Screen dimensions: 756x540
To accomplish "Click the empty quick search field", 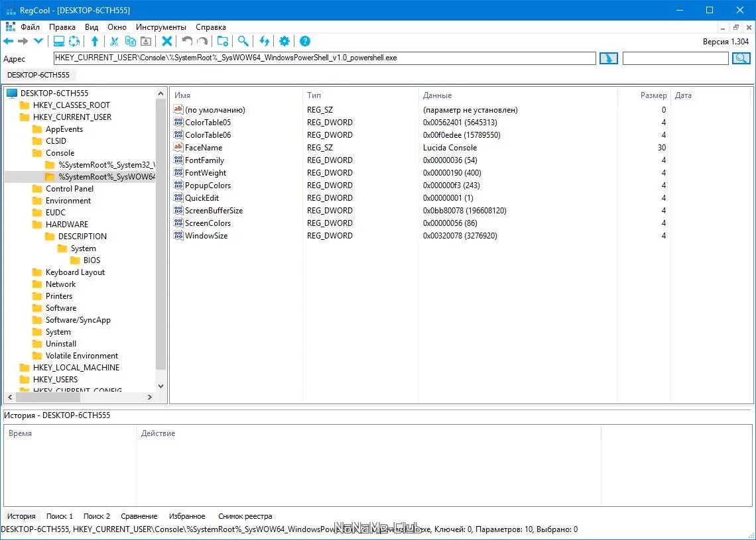I will coord(675,58).
